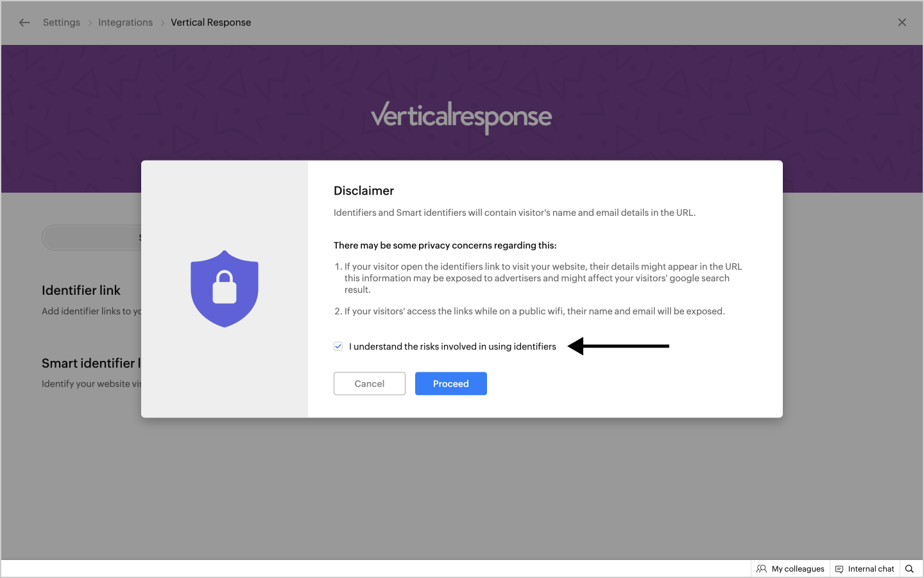
Task: Click the VerticalResponse logo in banner
Action: tap(461, 117)
